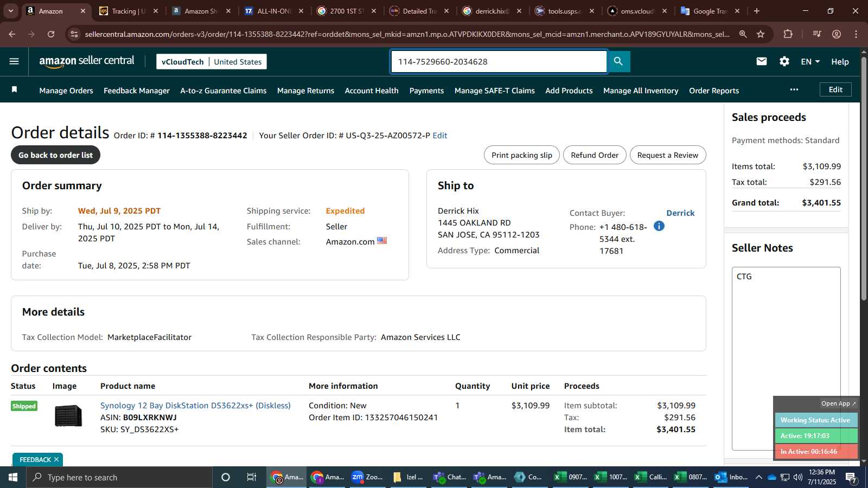This screenshot has width=868, height=488.
Task: Open Task View on taskbar
Action: (252, 477)
